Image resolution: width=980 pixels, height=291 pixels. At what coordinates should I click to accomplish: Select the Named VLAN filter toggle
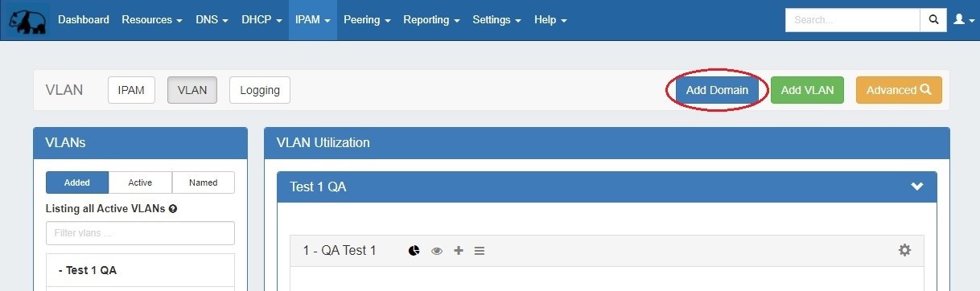coord(203,182)
